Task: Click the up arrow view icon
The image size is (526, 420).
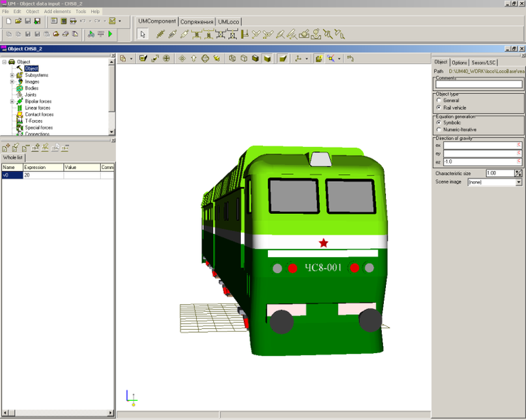Action: click(193, 58)
